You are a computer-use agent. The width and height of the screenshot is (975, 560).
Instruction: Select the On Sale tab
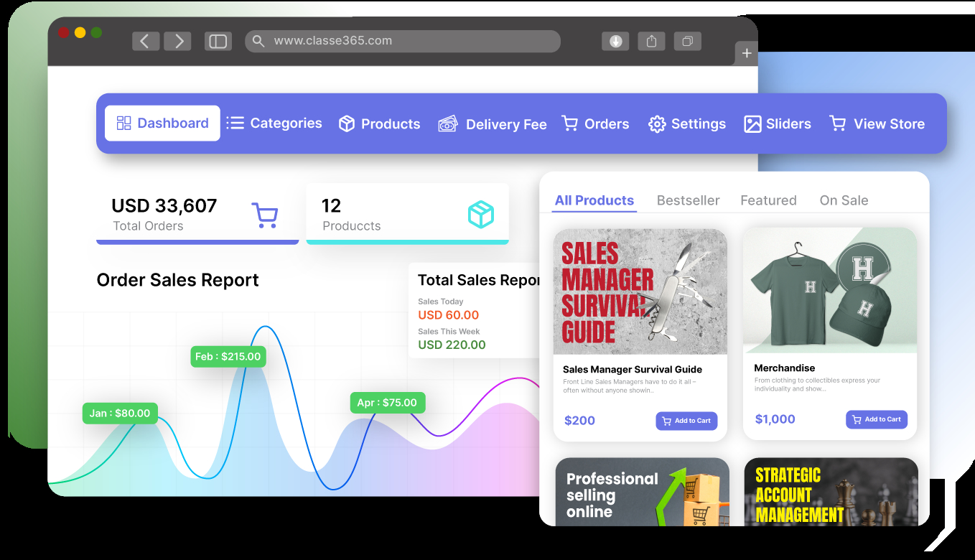(844, 200)
